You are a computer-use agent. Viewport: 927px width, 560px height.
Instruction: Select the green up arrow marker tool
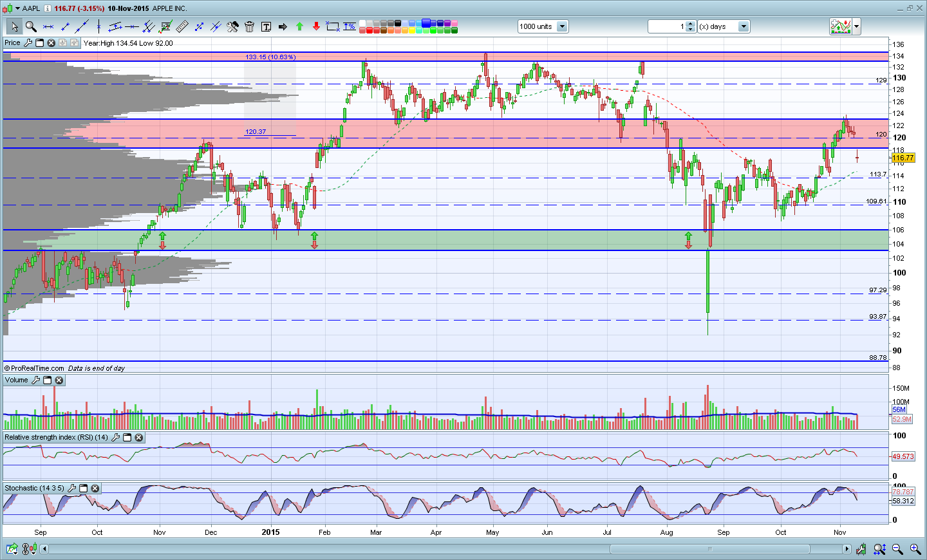click(x=299, y=26)
